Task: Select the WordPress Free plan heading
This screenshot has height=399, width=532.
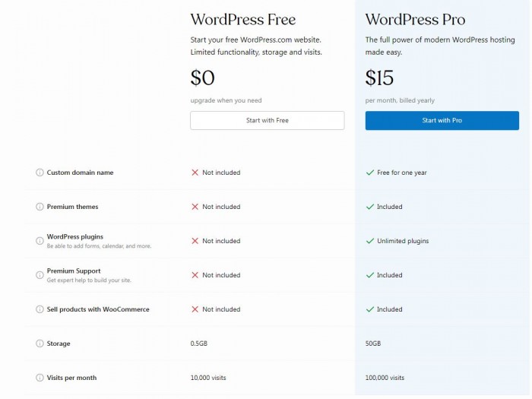Action: coord(242,19)
